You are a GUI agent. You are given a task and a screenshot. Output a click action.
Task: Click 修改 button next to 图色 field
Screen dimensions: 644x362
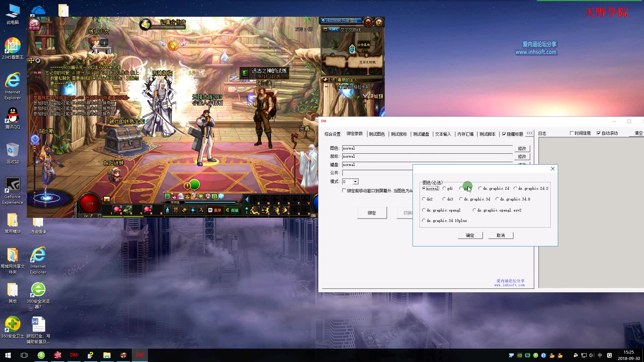[x=522, y=148]
